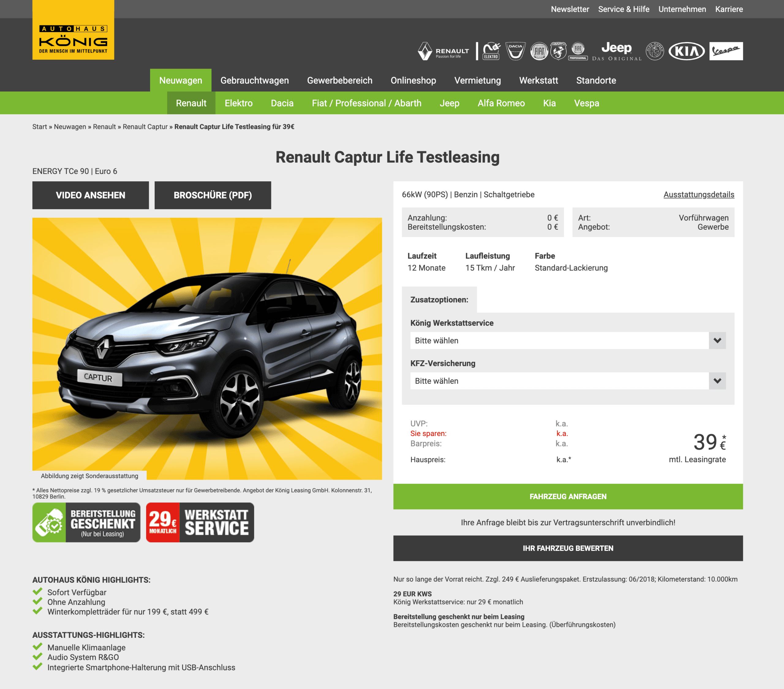This screenshot has height=689, width=784.
Task: Open the Dacia brand logo
Action: (x=515, y=51)
